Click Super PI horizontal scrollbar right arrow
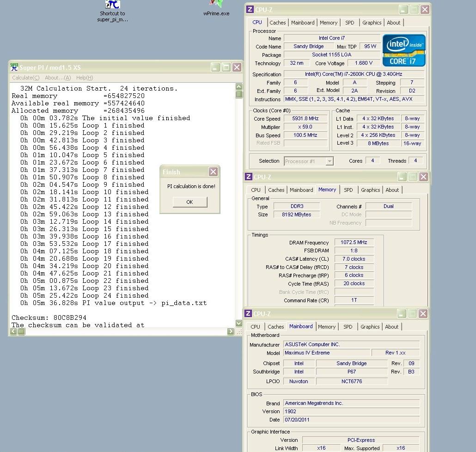Viewport: 476px width, 452px height. tap(231, 331)
